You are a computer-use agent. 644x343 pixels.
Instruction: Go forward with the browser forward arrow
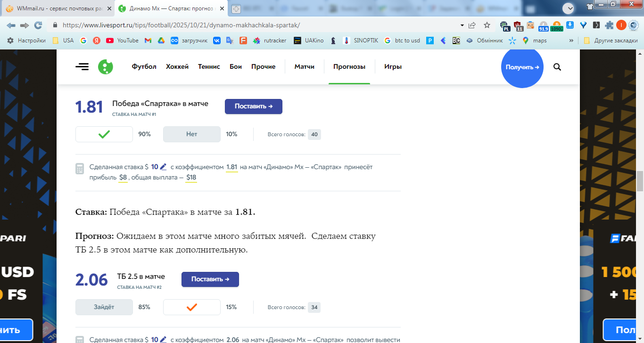point(25,25)
